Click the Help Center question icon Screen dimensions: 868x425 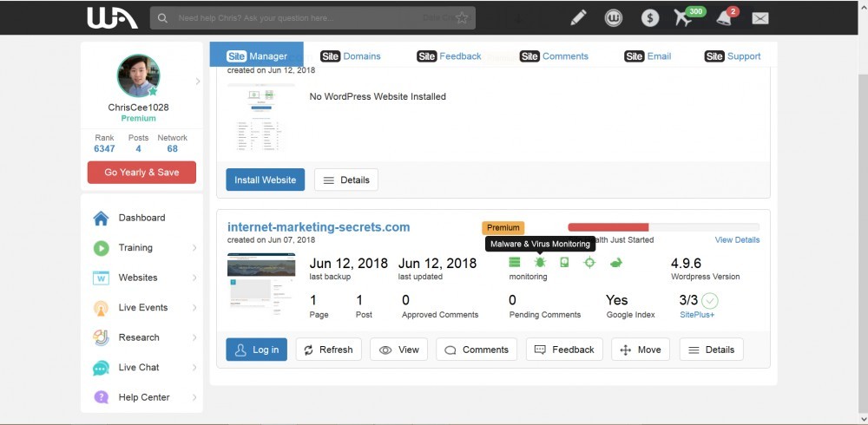[101, 397]
